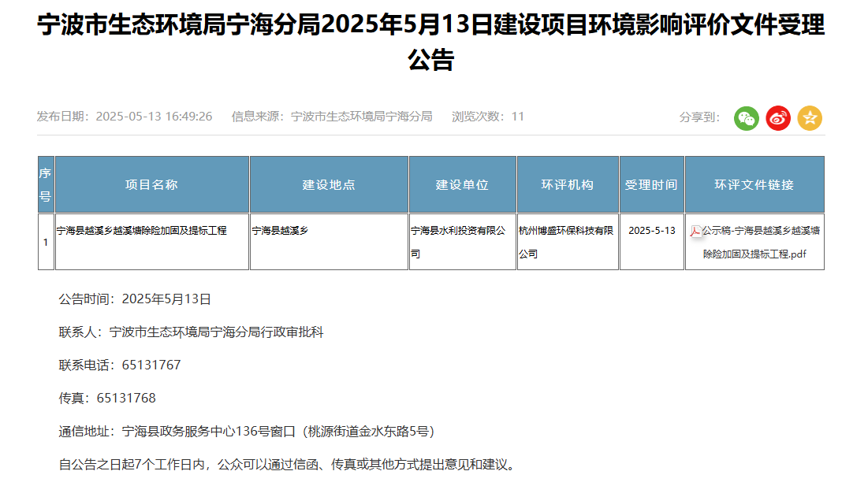Share the page to WeChat

point(747,118)
